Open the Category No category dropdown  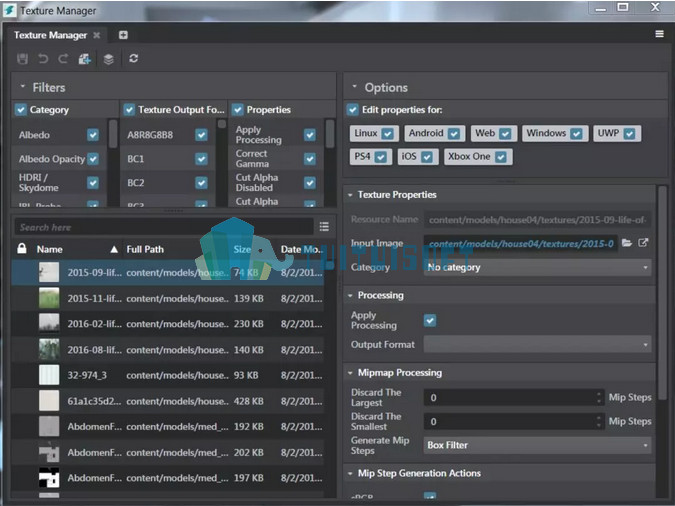[x=537, y=267]
